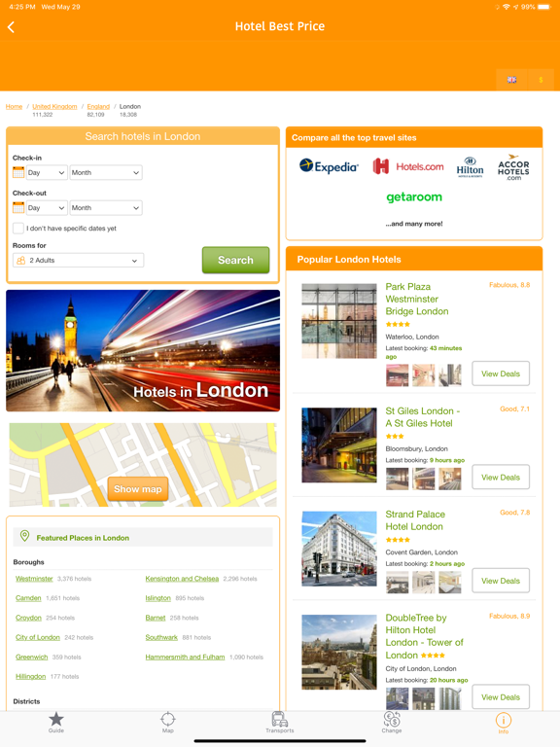Open the Greenwich borough link
This screenshot has width=560, height=747.
[x=31, y=657]
